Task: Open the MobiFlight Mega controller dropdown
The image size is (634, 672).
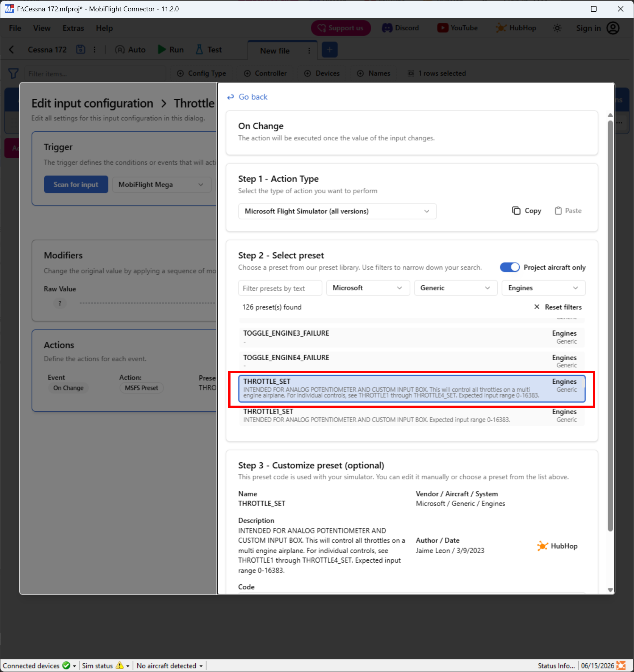Action: click(162, 185)
